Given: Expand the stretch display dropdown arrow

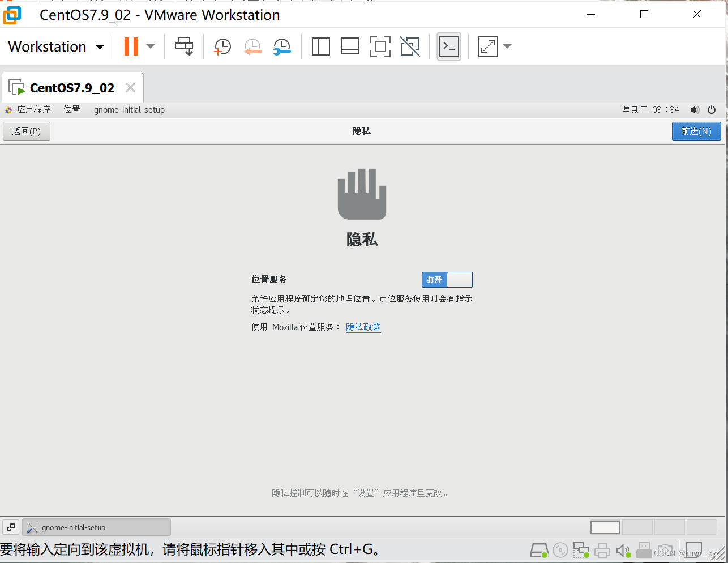Looking at the screenshot, I should [507, 46].
